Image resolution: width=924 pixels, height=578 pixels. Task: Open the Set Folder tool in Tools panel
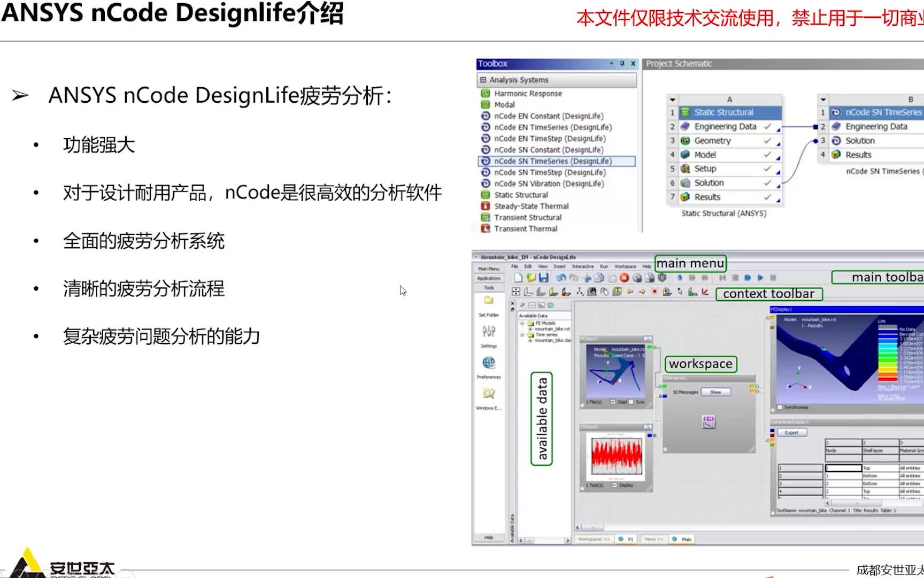(489, 300)
